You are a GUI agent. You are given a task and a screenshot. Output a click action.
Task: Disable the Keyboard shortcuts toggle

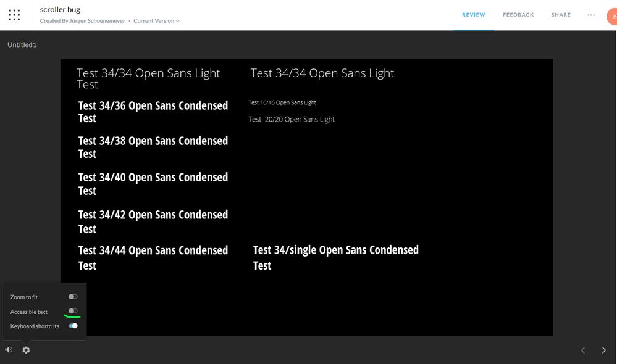(x=73, y=326)
